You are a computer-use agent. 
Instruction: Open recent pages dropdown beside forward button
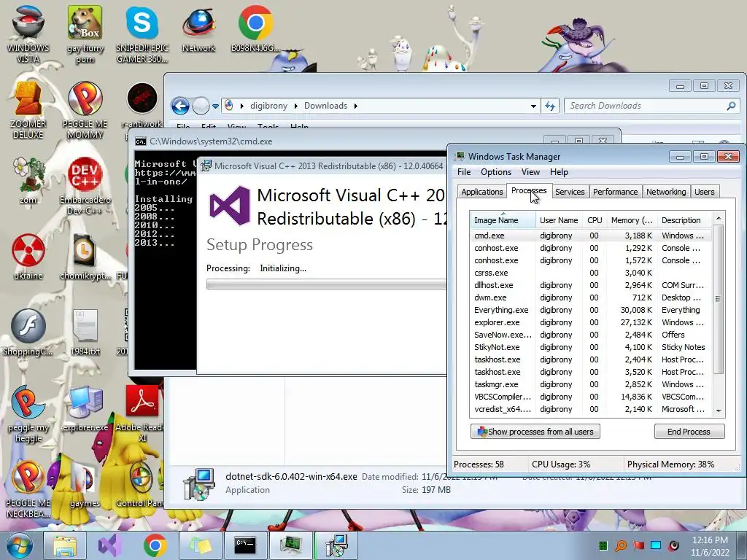point(215,106)
